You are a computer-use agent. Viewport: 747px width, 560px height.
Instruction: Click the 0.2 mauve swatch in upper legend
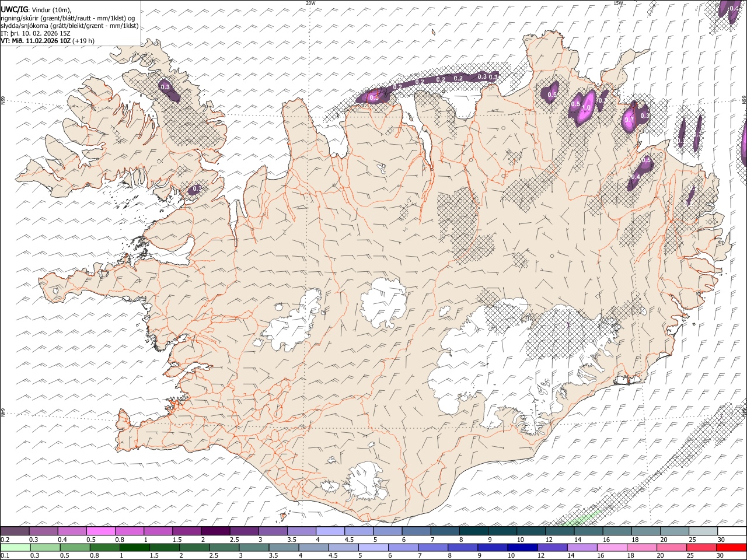point(15,531)
